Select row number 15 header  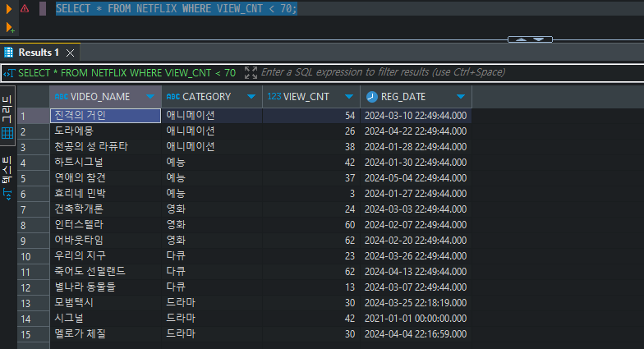point(33,334)
